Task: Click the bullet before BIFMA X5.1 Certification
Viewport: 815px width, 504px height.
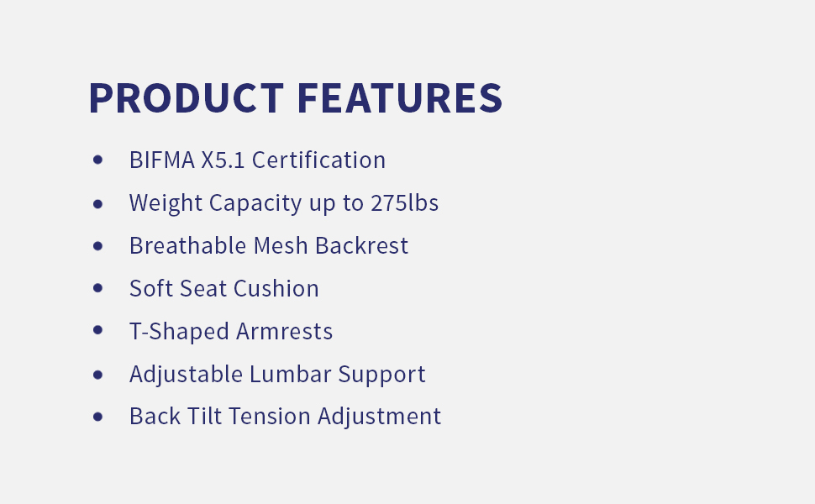Action: 98,160
